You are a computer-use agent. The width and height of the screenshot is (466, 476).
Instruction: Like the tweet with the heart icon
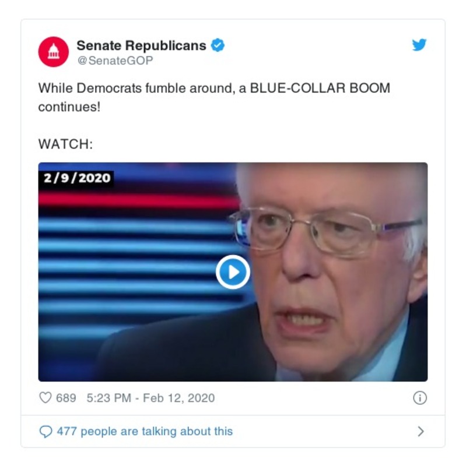(x=45, y=398)
